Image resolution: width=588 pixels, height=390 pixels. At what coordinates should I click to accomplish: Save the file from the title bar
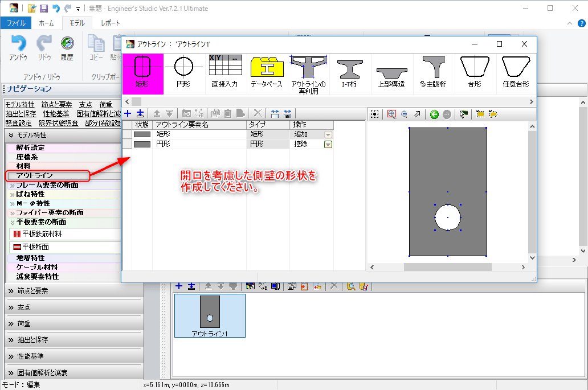point(43,8)
